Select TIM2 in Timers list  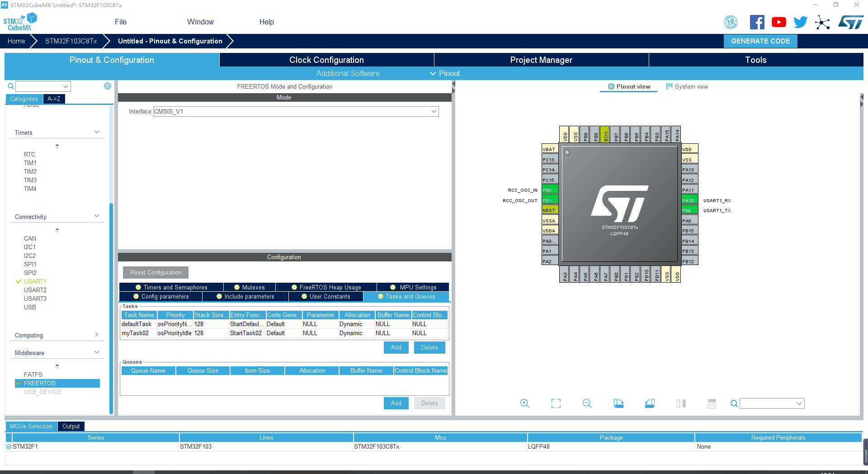tap(30, 171)
